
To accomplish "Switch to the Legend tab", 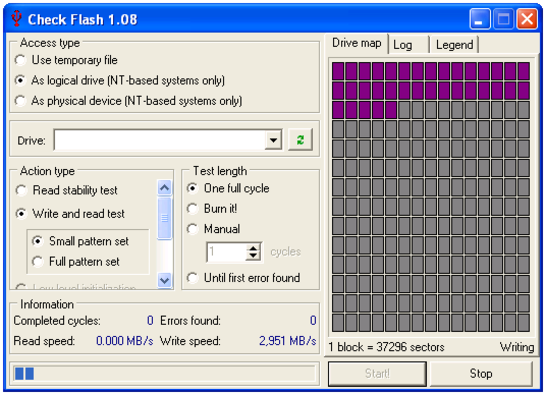I will point(454,45).
